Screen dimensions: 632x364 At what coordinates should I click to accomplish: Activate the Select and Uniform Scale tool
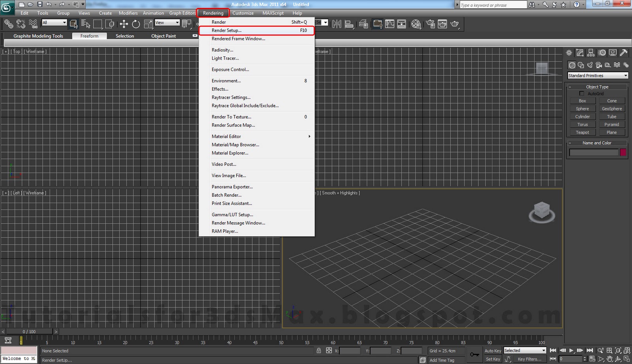pos(148,24)
